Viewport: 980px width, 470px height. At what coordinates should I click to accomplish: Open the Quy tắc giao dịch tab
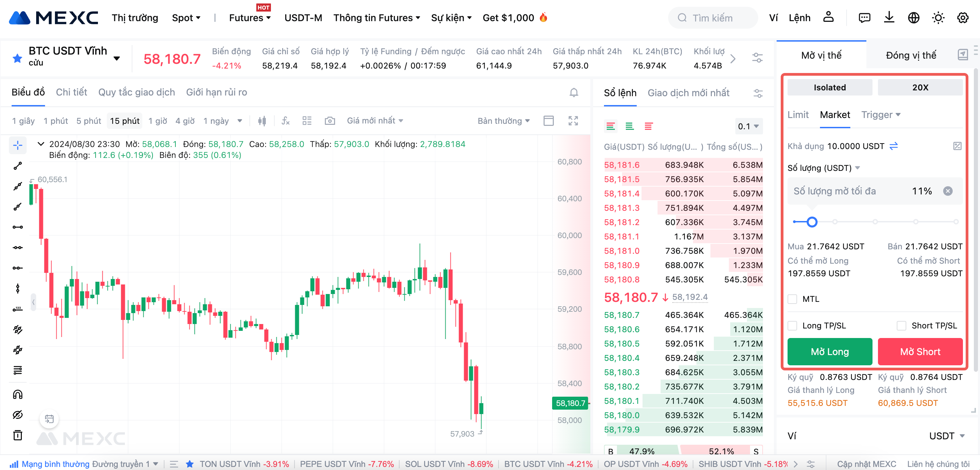136,92
